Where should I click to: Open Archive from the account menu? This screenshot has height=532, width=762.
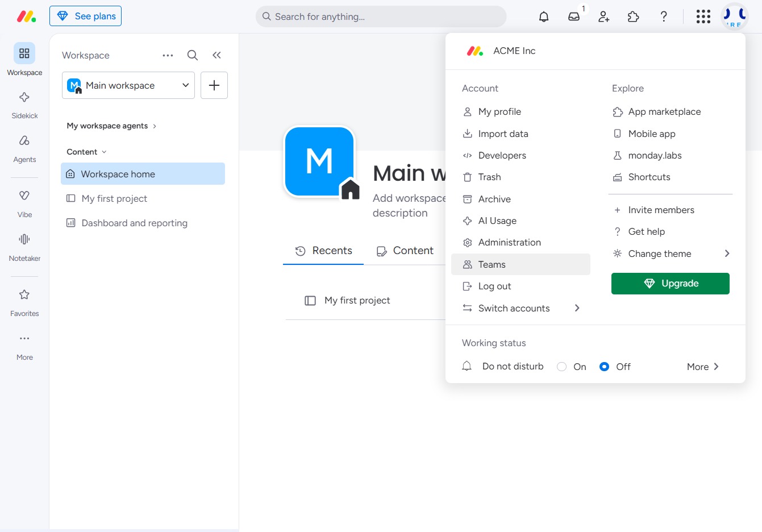pyautogui.click(x=521, y=199)
